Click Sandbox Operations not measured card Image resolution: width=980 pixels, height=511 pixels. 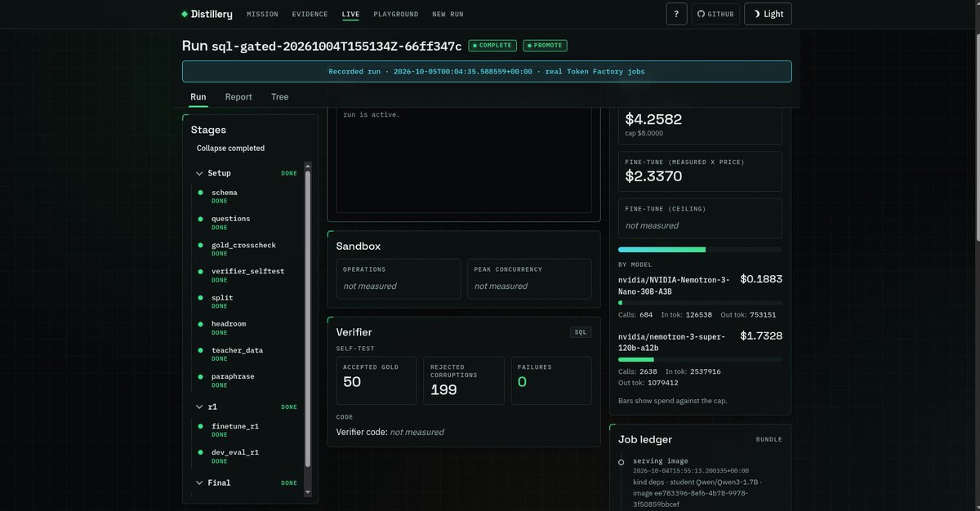click(x=399, y=278)
